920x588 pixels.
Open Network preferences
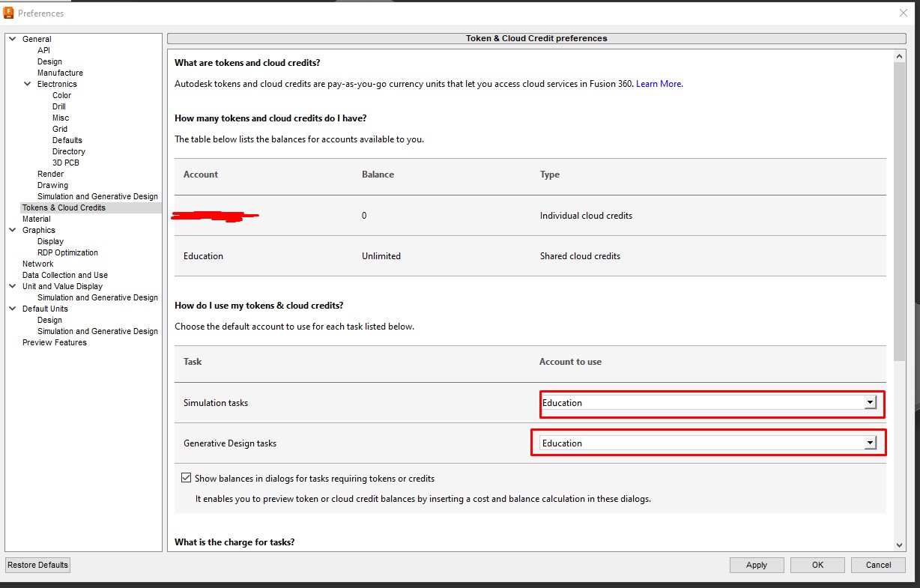(37, 264)
